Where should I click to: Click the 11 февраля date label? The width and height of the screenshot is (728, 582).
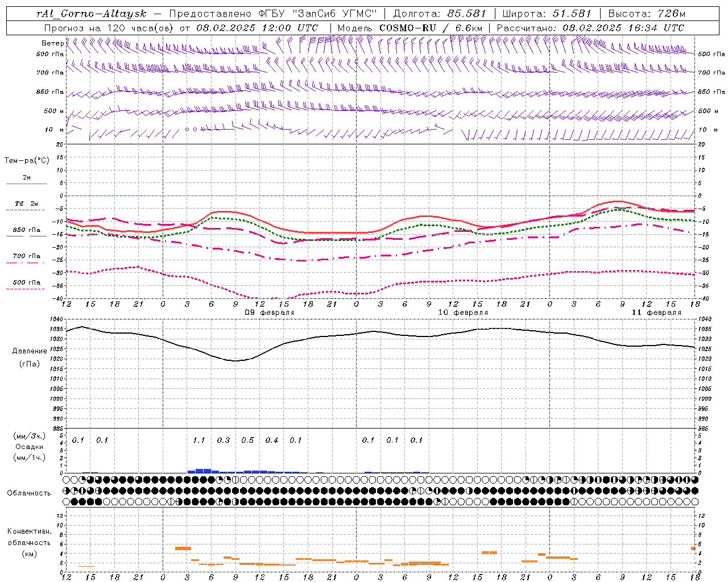coord(656,313)
